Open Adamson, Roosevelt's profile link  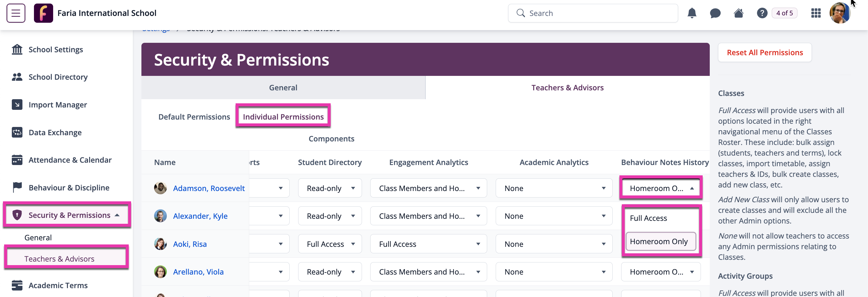[x=208, y=188]
